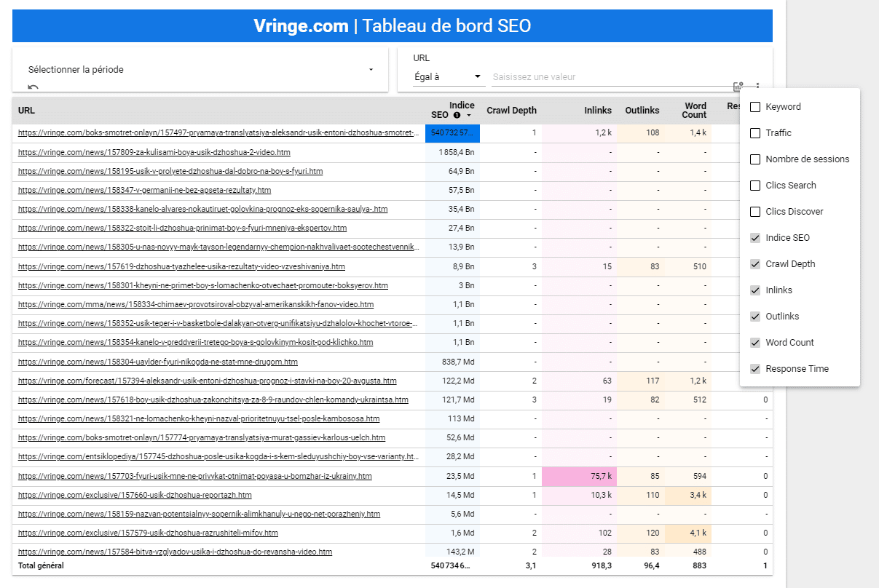Viewport: 879px width, 588px height.
Task: Click the Indice SEO sort arrow
Action: click(x=470, y=115)
